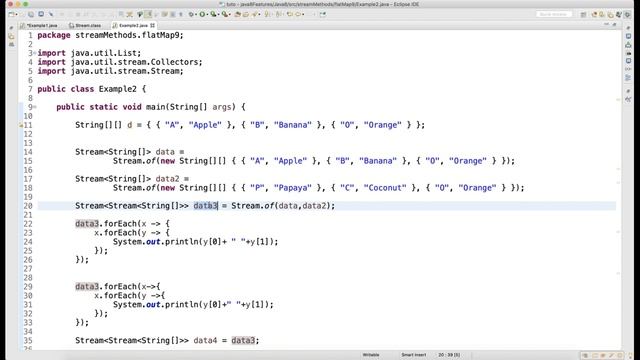Click the Coverage launch icon
This screenshot has width=640, height=360.
click(213, 14)
